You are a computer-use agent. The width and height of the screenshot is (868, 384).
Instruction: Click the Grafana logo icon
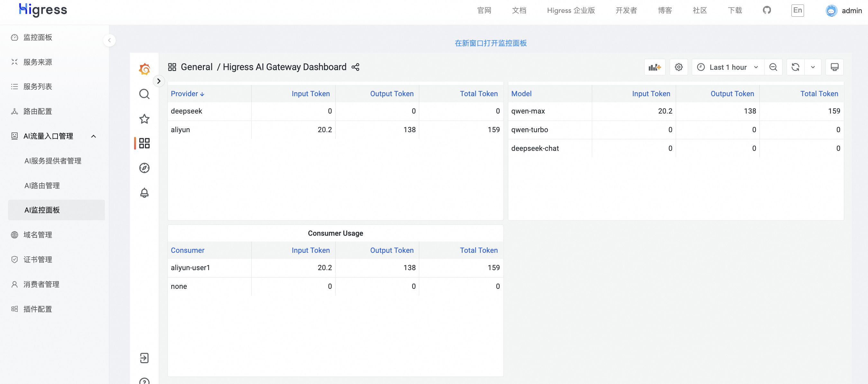pyautogui.click(x=144, y=69)
